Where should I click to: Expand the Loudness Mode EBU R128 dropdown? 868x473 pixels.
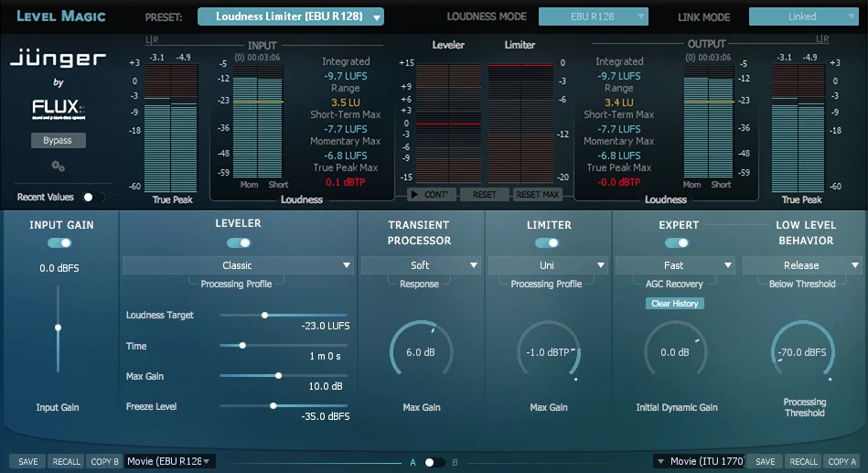[x=593, y=16]
